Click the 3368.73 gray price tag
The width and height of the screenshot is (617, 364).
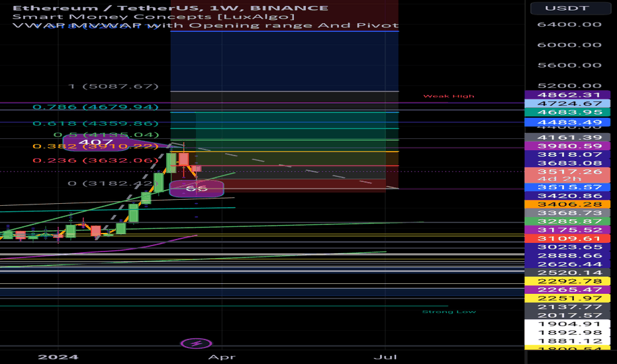(568, 213)
